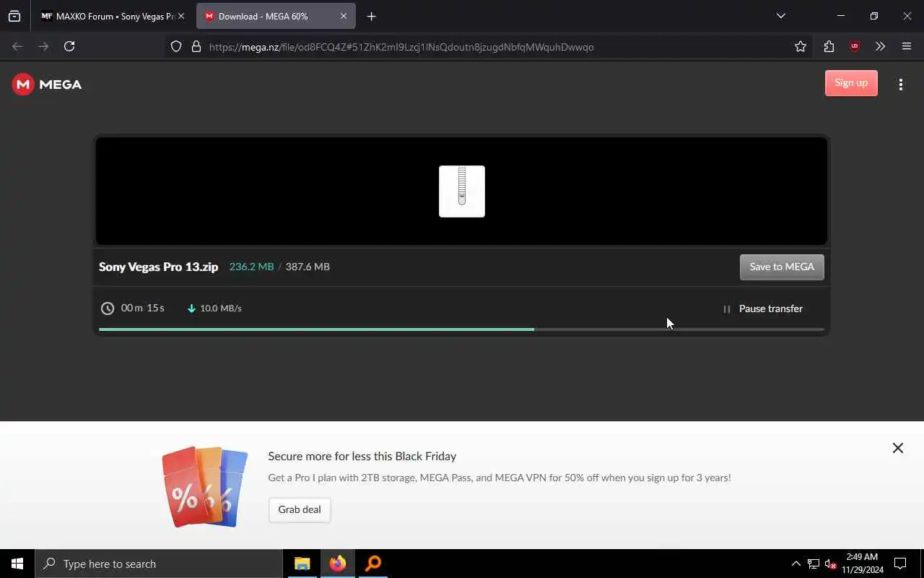Click the zip file preview icon
This screenshot has width=924, height=578.
click(x=462, y=191)
